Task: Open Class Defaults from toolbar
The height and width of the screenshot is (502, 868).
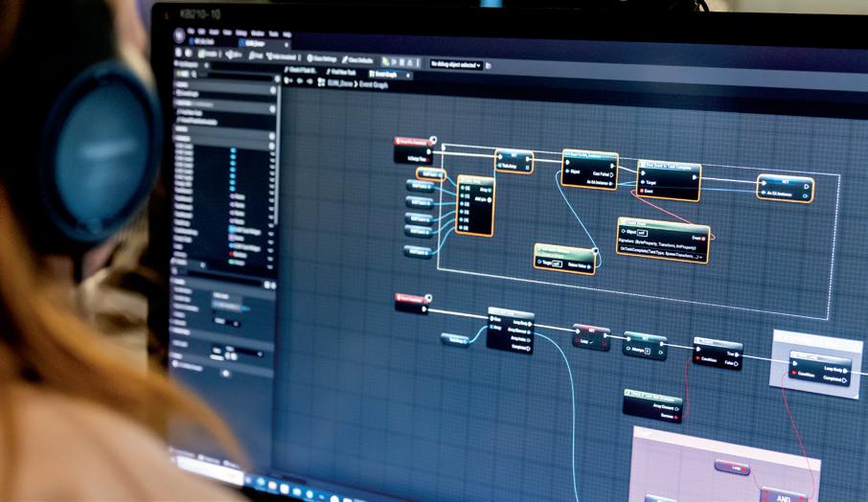Action: coord(357,59)
